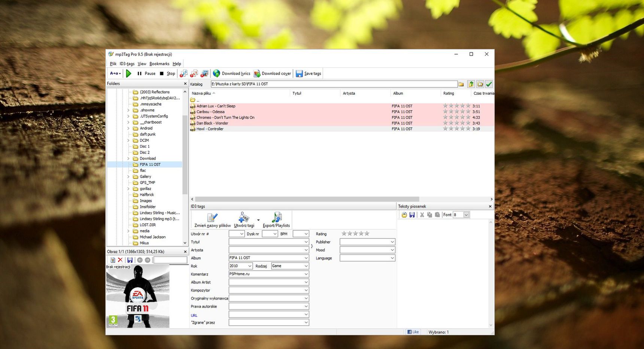Save tags with the floppy disk button

[308, 73]
